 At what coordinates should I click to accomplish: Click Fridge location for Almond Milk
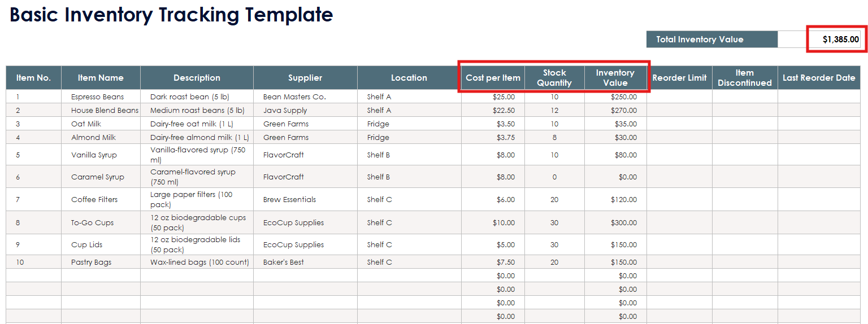tap(409, 137)
